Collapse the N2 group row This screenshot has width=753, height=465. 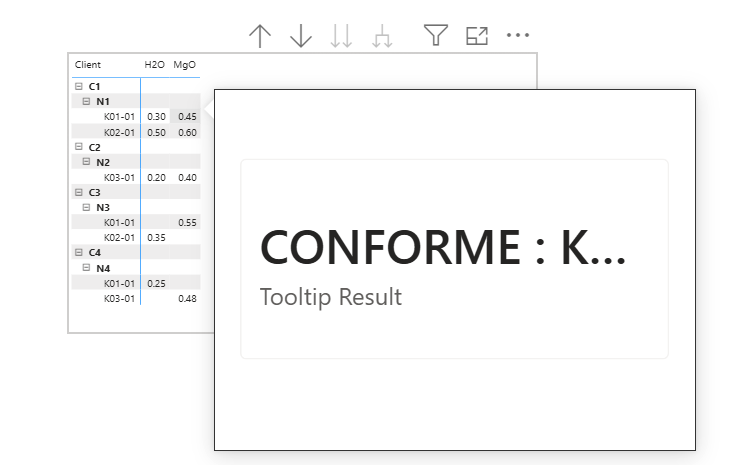[86, 162]
